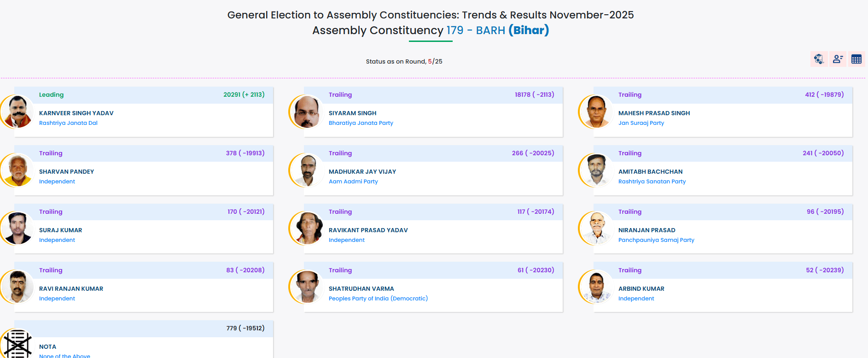
Task: Click the SHARVAN PANDEY candidate name
Action: 66,171
